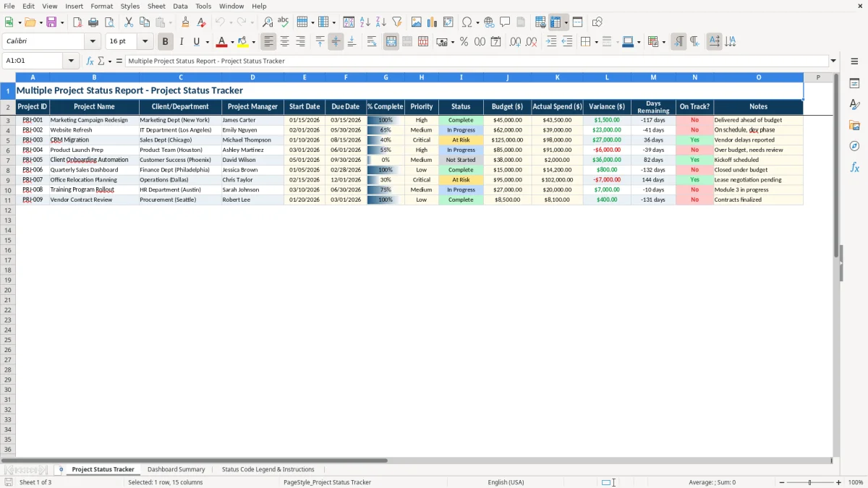Viewport: 868px width, 488px height.
Task: Open Find and Replace
Action: (267, 22)
